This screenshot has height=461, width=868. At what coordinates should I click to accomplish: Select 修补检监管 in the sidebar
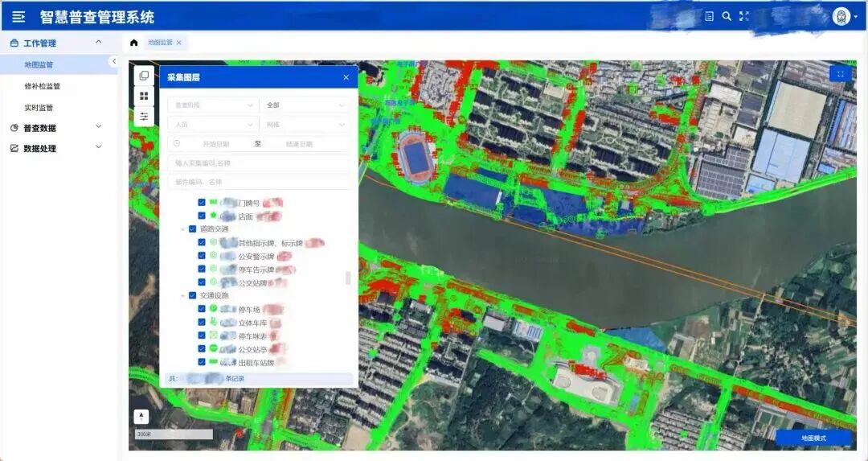click(42, 86)
